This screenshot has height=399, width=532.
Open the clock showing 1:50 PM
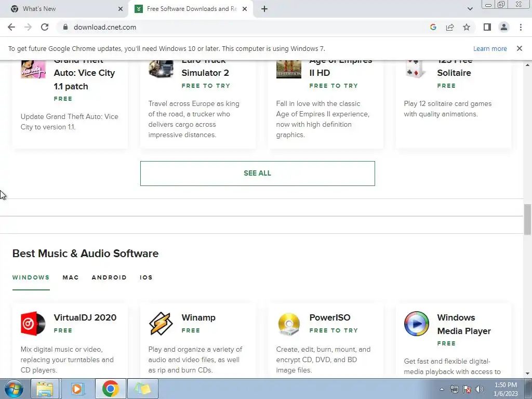tap(506, 389)
